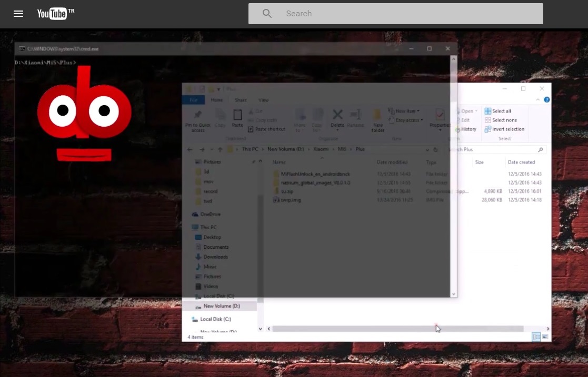Switch to the View ribbon tab
Image resolution: width=588 pixels, height=377 pixels.
click(263, 100)
